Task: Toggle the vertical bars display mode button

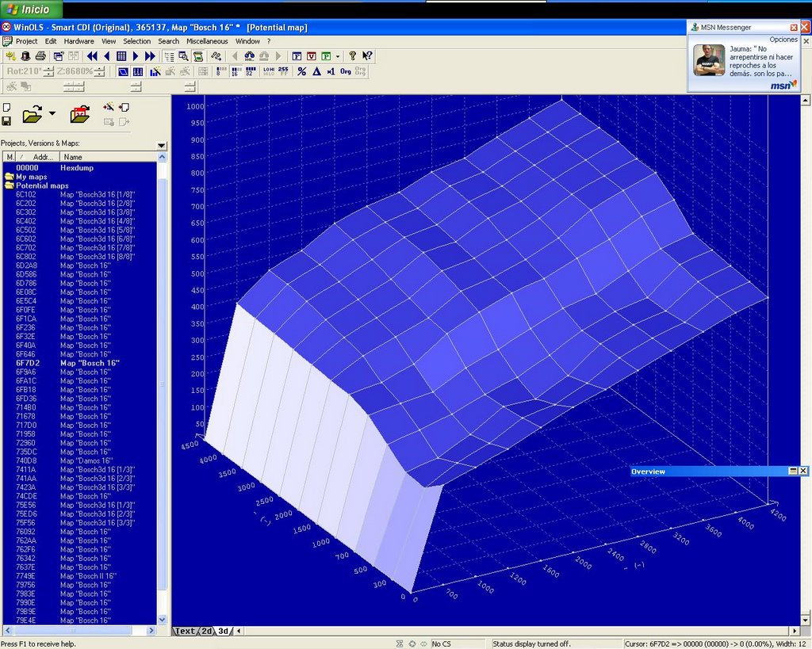Action: point(138,71)
